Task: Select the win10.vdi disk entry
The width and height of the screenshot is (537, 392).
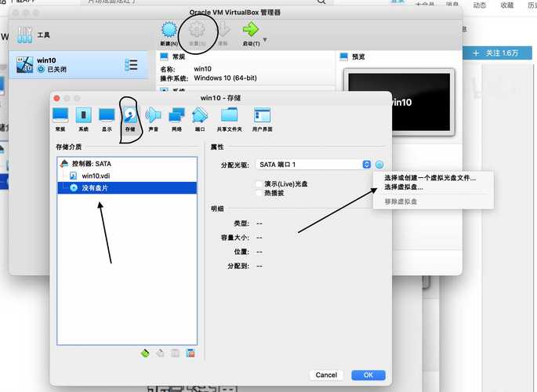Action: (x=127, y=176)
